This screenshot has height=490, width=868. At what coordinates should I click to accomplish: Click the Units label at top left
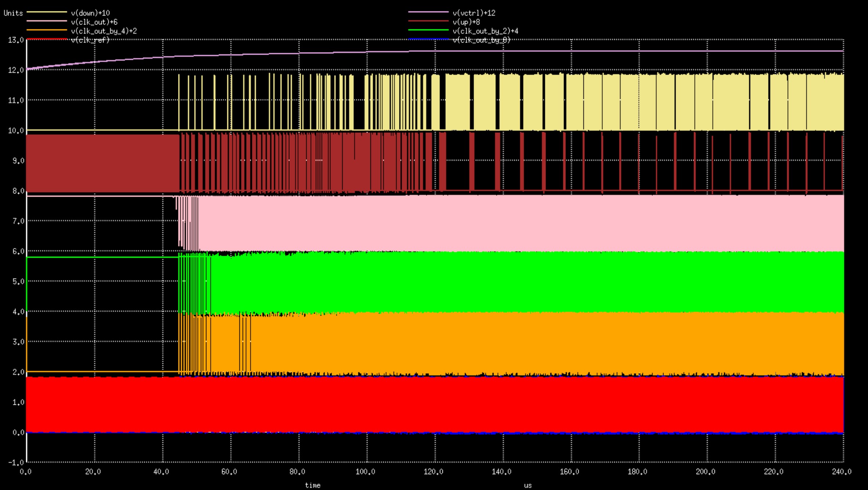(13, 13)
